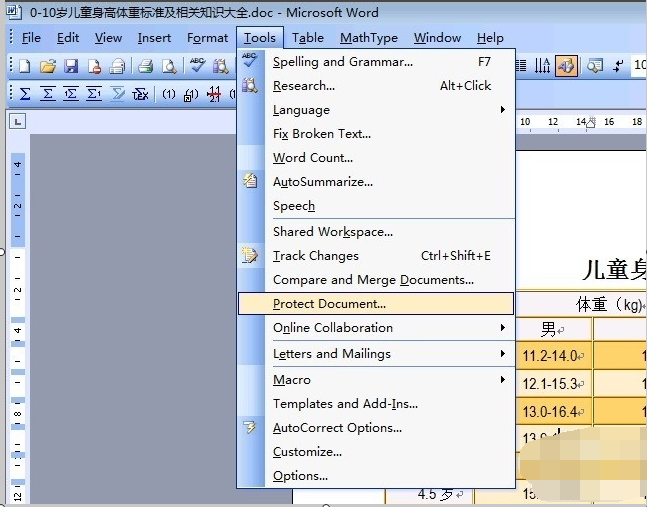Open the Edit menu
This screenshot has width=647, height=507.
pos(68,38)
